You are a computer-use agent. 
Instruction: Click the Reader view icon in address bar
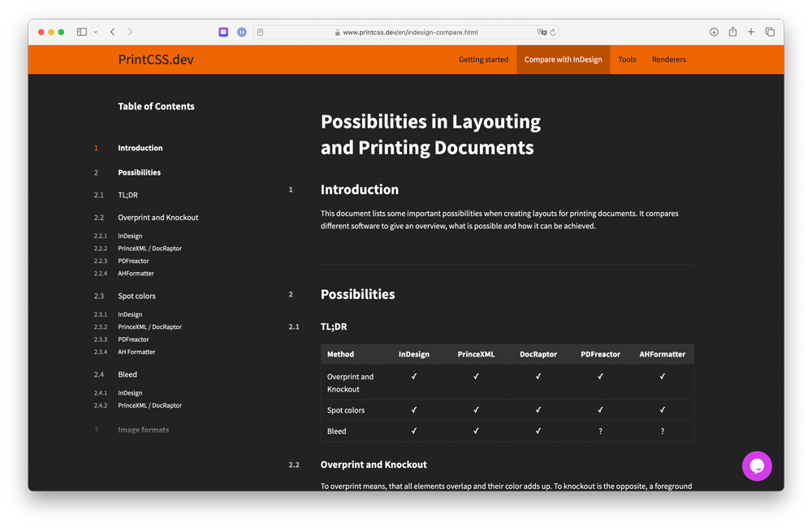[x=261, y=32]
